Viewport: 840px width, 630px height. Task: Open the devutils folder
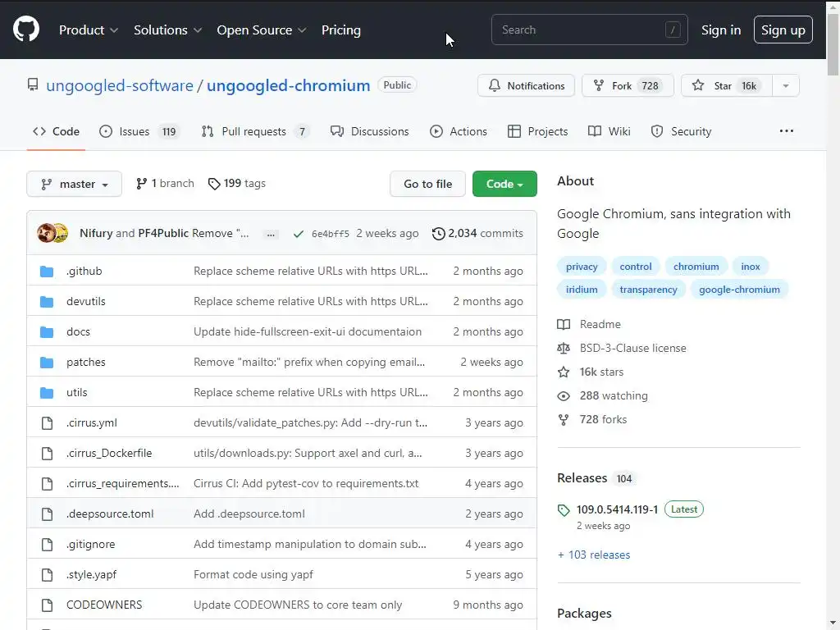pos(85,301)
